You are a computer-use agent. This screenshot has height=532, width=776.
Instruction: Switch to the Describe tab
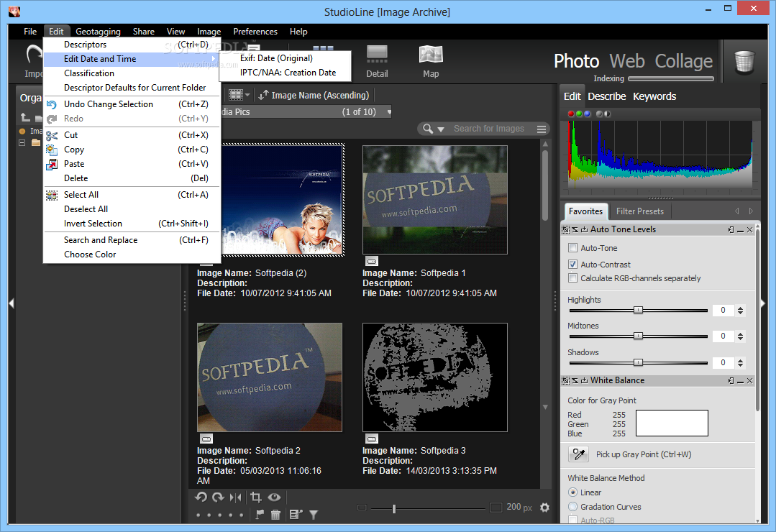[607, 96]
